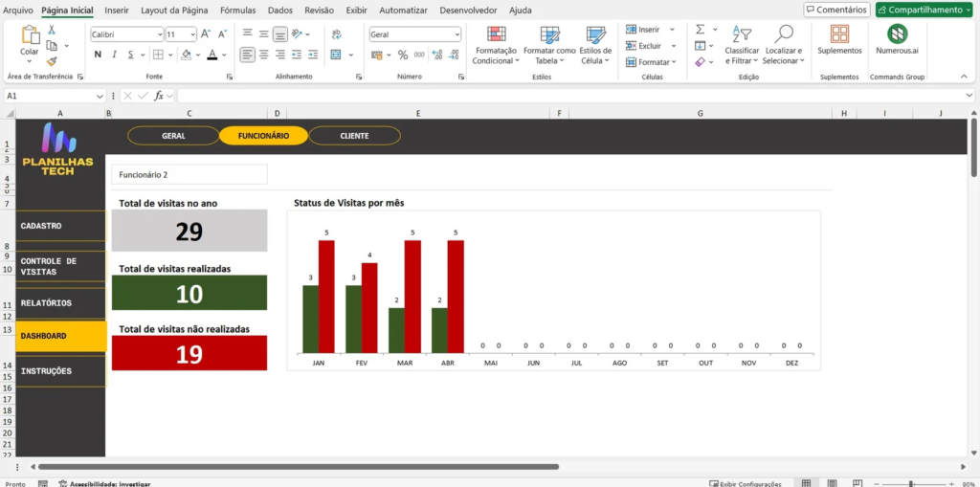Click the CLIENTE dashboard button

click(354, 136)
